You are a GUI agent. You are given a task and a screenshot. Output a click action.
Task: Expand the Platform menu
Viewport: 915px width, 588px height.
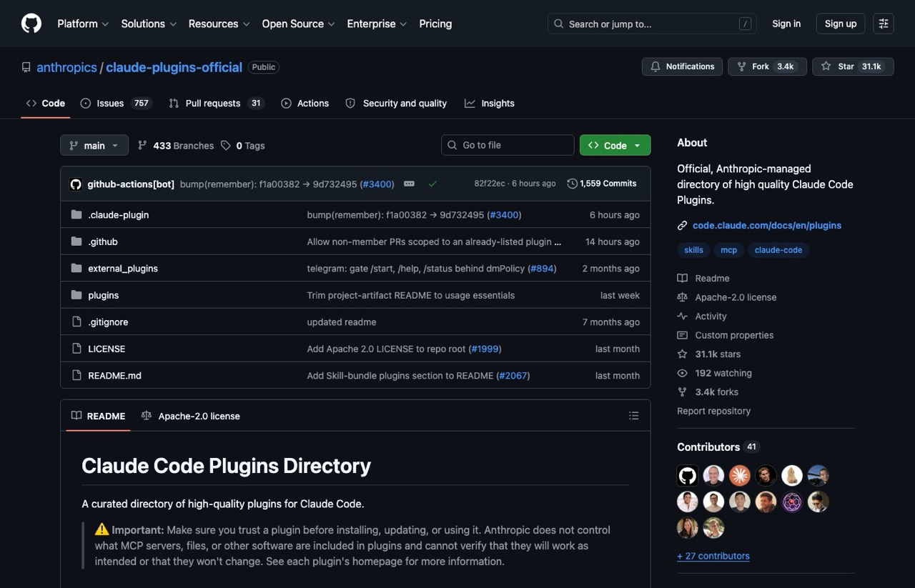83,24
